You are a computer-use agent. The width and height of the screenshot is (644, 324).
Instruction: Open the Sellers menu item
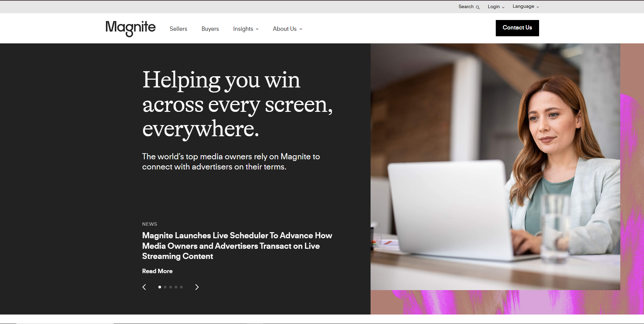point(178,29)
